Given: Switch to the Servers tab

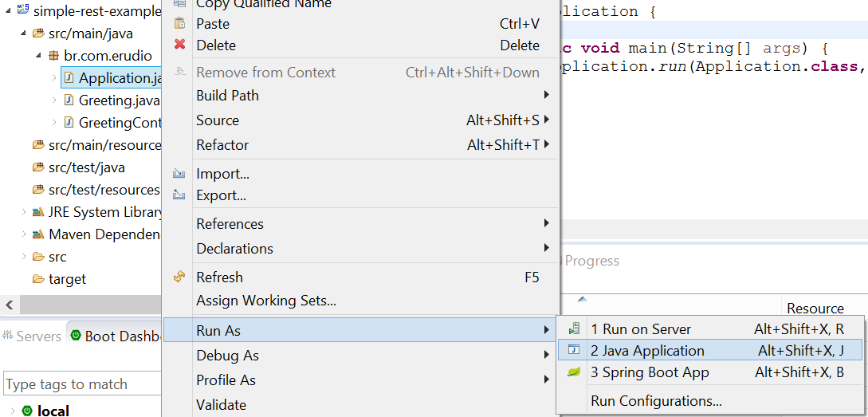Looking at the screenshot, I should [32, 336].
